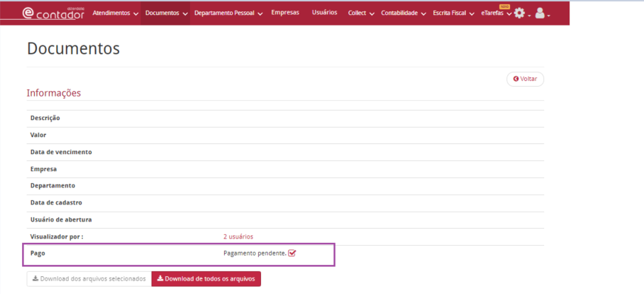Click the Voltar button
Image resolution: width=644 pixels, height=294 pixels.
click(526, 79)
